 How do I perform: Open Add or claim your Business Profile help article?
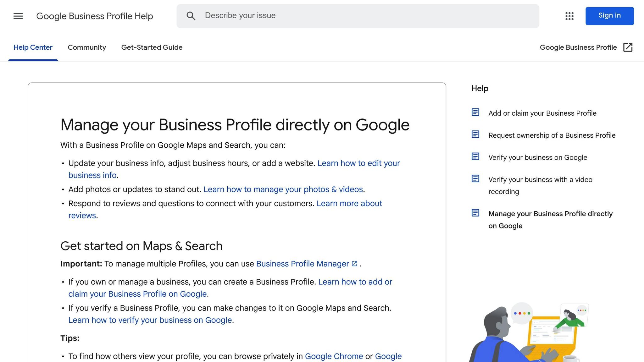coord(542,113)
